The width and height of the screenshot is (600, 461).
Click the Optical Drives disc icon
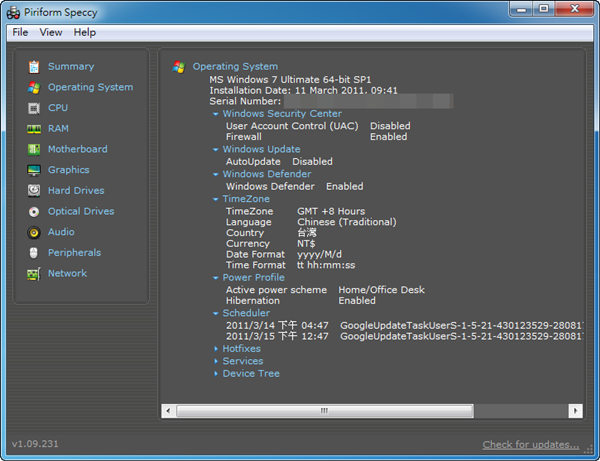34,212
